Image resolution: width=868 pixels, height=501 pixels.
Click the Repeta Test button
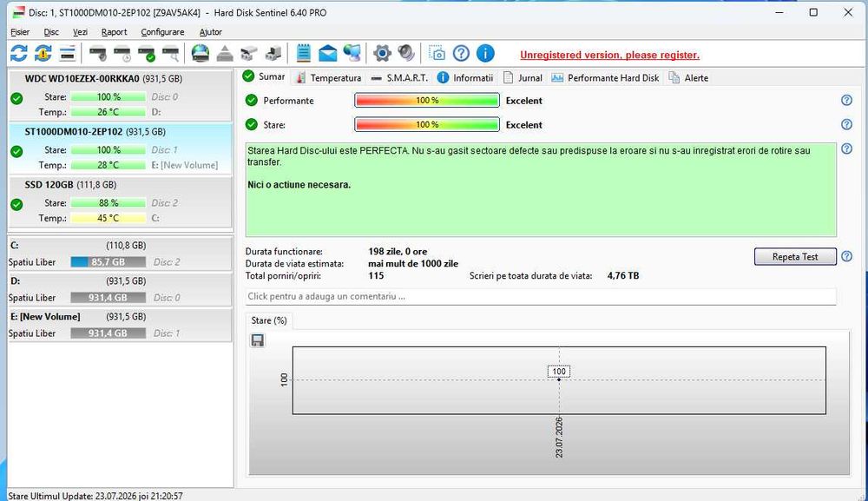(795, 257)
